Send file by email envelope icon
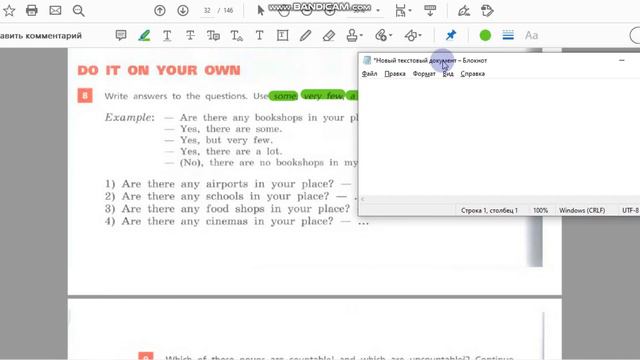Image resolution: width=640 pixels, height=360 pixels. point(55,11)
